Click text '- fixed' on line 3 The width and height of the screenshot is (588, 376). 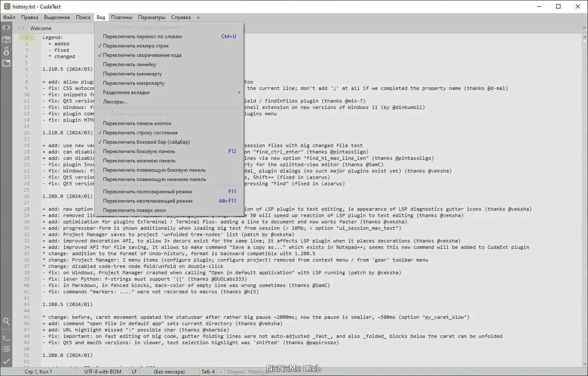point(58,50)
